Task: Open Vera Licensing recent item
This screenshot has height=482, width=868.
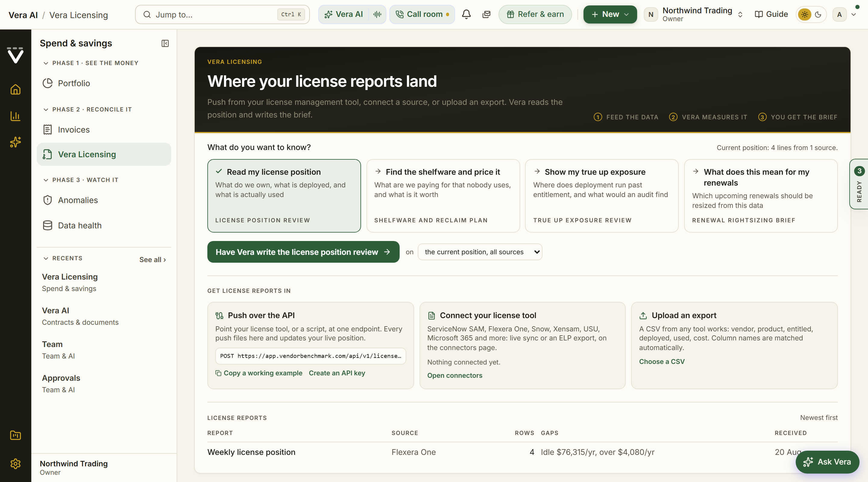Action: pyautogui.click(x=104, y=283)
